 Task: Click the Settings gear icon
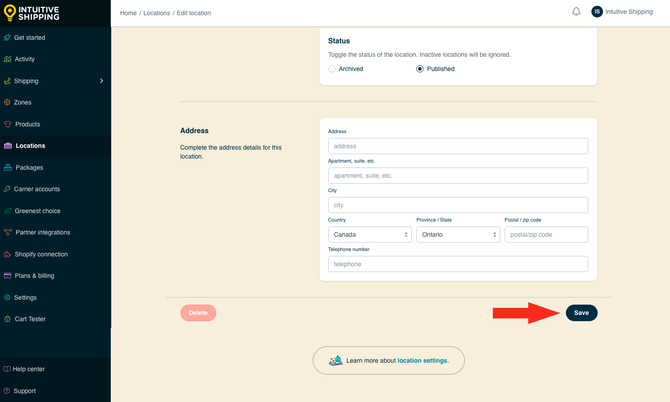[7, 297]
